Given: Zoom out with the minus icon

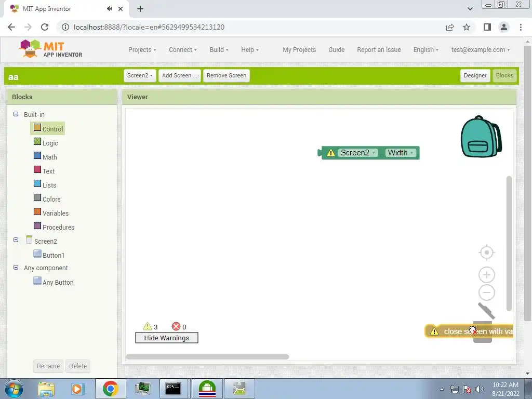Looking at the screenshot, I should tap(486, 292).
